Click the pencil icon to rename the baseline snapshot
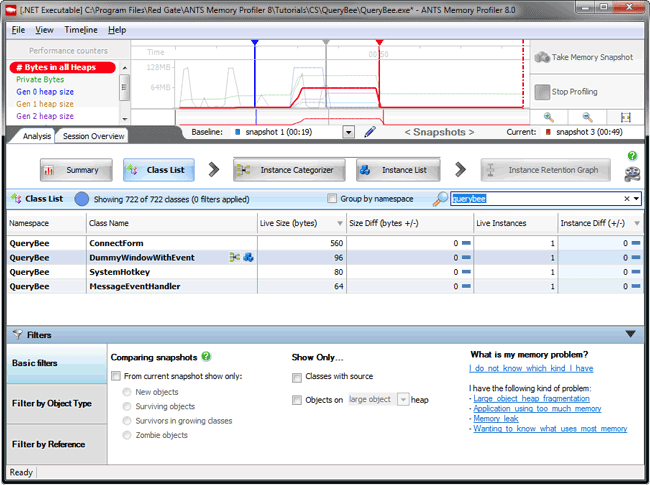This screenshot has width=650, height=485. pyautogui.click(x=369, y=131)
